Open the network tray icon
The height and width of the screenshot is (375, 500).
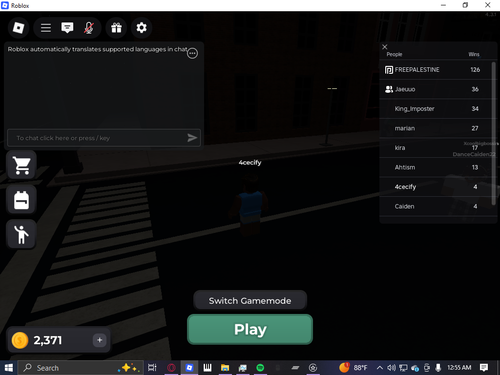point(403,368)
